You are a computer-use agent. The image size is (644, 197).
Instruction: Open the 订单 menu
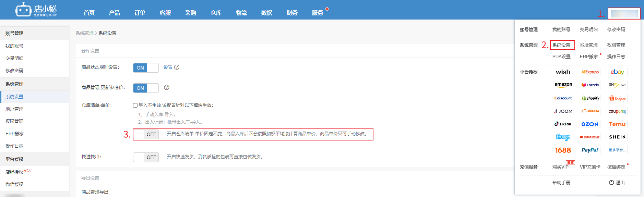140,13
